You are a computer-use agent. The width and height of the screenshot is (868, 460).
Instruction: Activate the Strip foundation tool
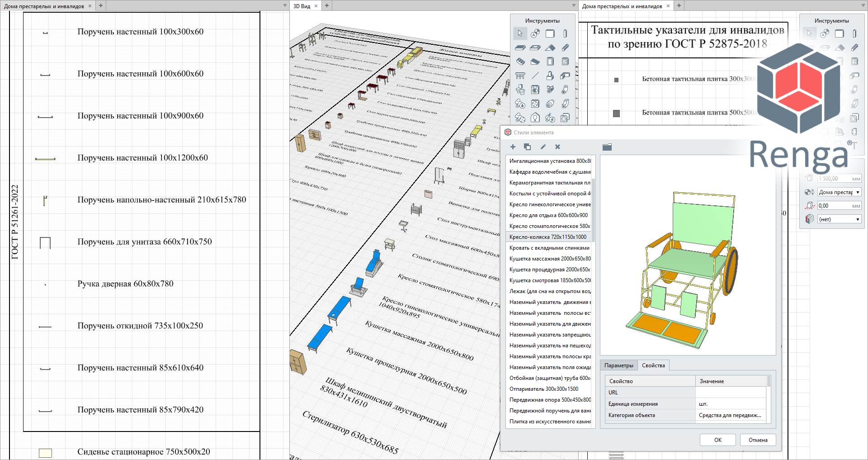coord(565,76)
